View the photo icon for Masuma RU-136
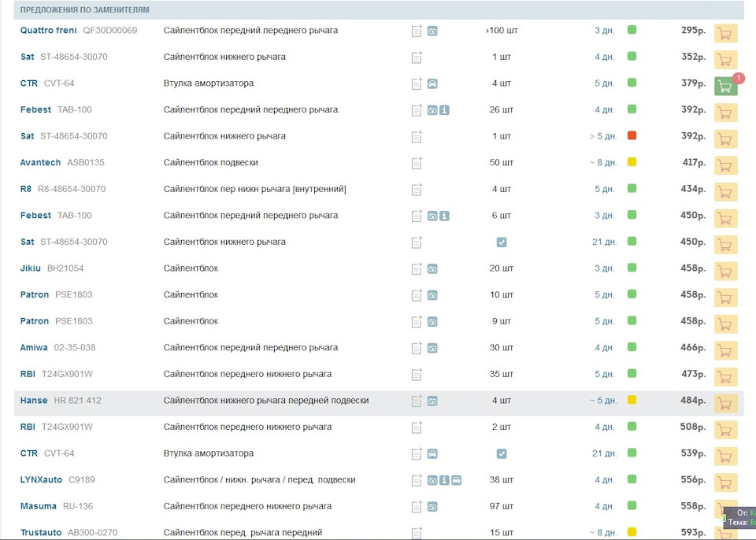The width and height of the screenshot is (756, 540). 432,506
